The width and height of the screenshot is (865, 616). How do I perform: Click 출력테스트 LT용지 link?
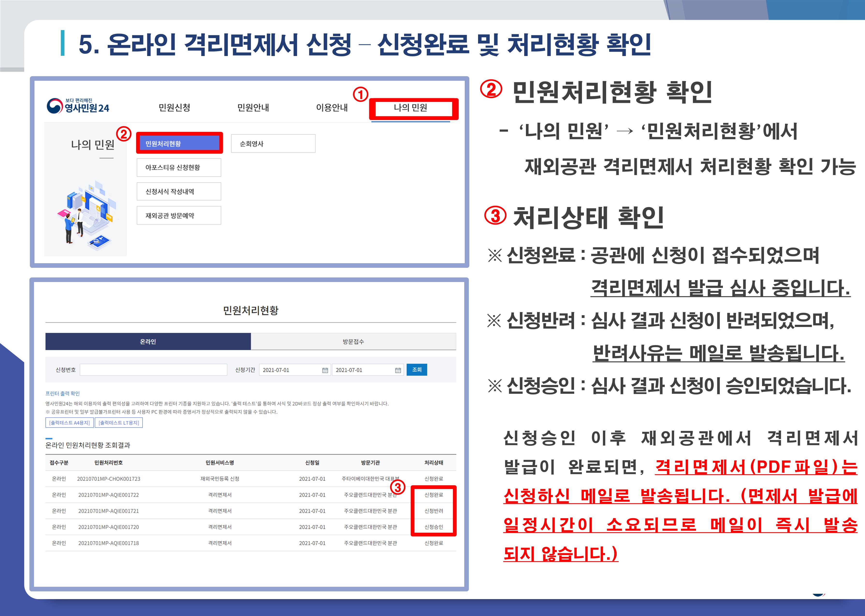click(119, 423)
